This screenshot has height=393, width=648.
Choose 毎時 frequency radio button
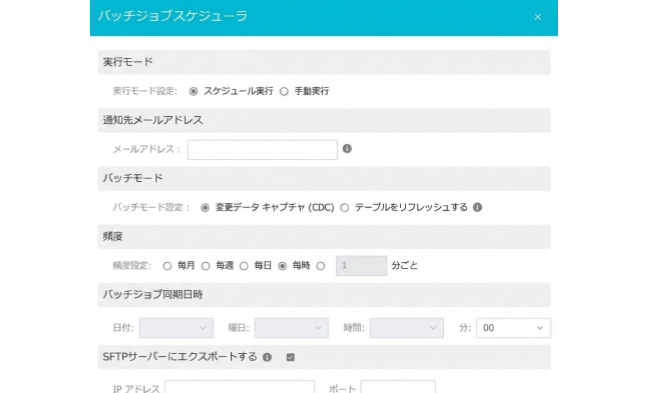[x=282, y=266]
